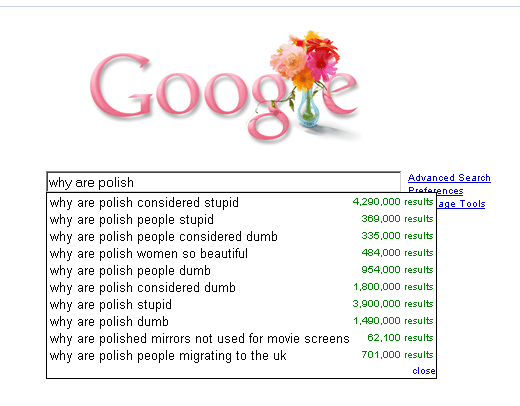The height and width of the screenshot is (406, 520).
Task: Choose 'why are polish women so beautiful'
Action: coord(241,253)
